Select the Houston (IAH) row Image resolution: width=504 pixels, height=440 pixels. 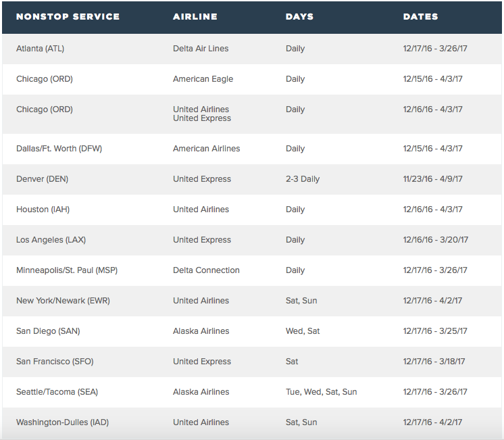[43, 210]
